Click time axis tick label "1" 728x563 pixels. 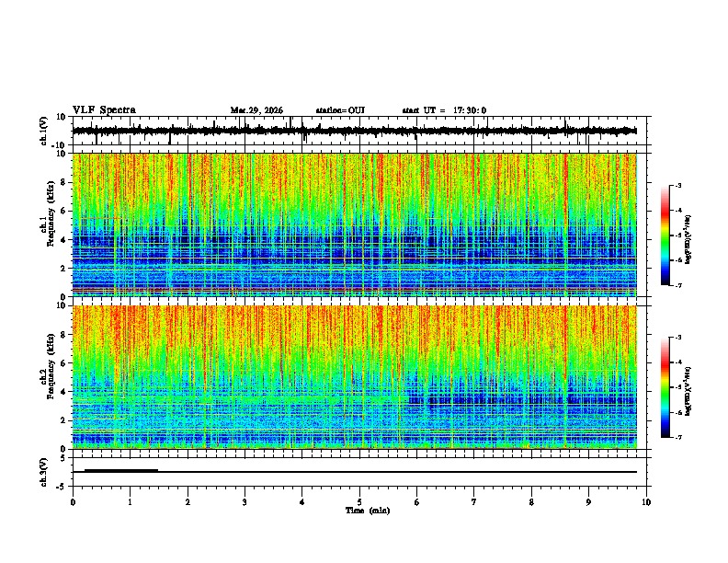point(130,502)
